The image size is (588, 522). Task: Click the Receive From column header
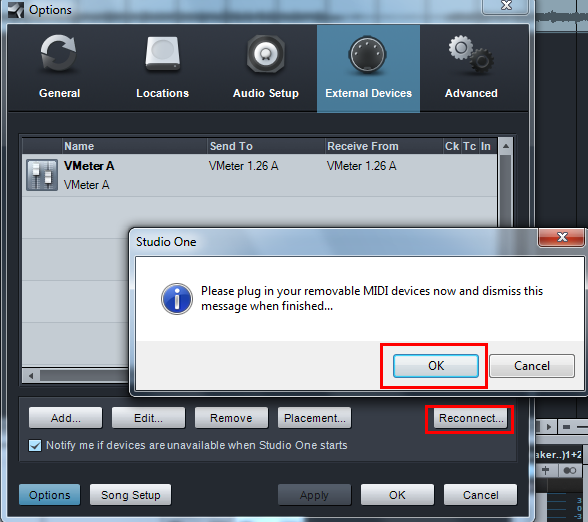point(384,146)
